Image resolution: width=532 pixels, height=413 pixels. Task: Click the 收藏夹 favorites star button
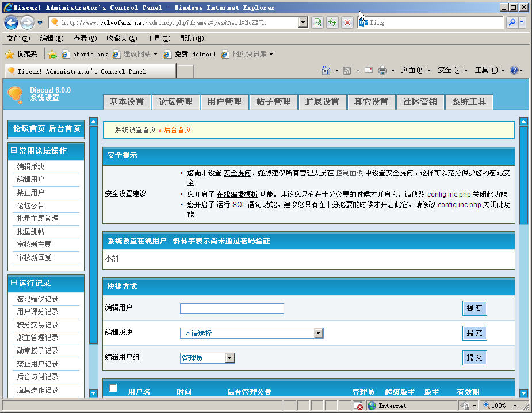(x=21, y=54)
